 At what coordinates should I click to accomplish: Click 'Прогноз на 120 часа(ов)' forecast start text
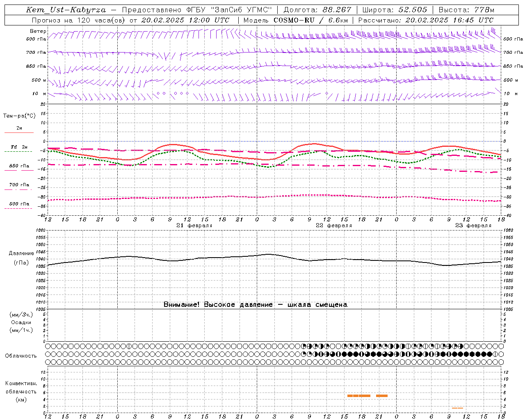point(79,20)
